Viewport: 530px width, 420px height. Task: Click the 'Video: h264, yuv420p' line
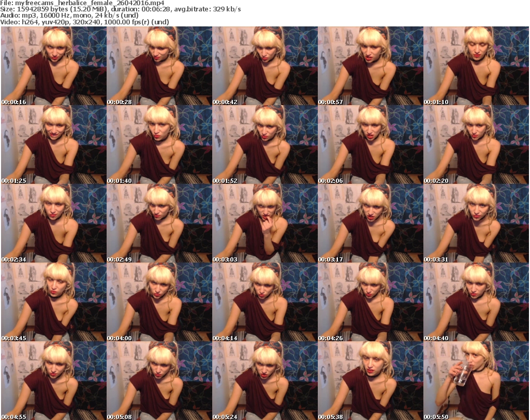click(x=84, y=22)
